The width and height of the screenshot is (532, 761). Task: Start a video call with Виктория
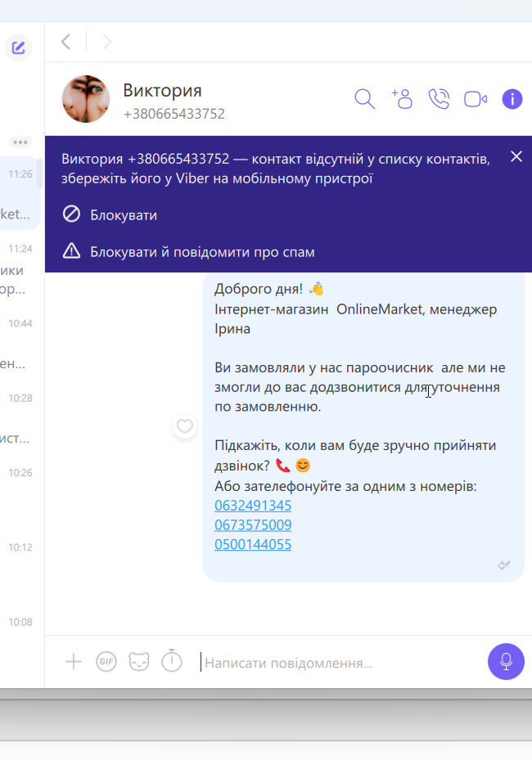click(x=476, y=99)
